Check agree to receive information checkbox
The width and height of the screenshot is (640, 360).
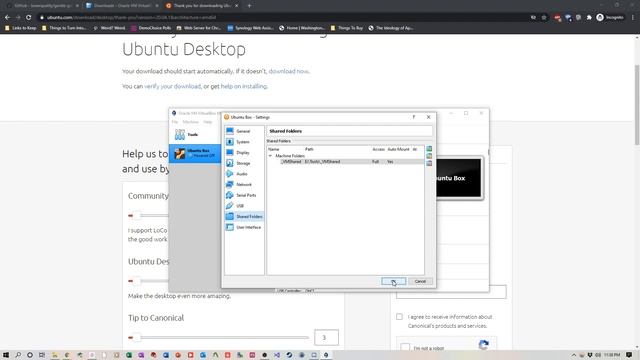pos(399,317)
